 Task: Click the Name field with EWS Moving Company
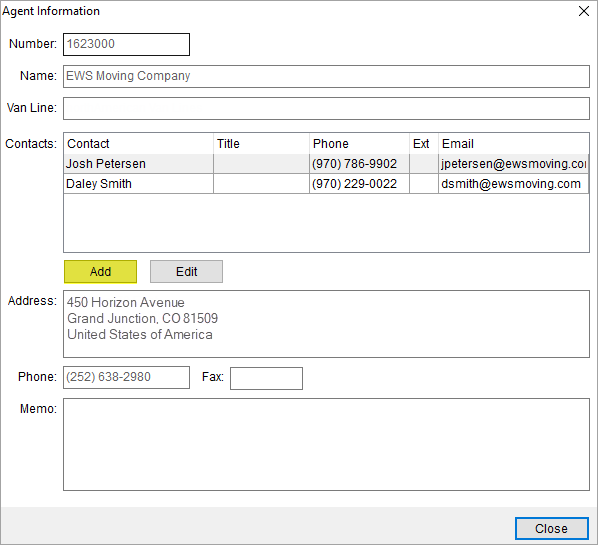tap(326, 76)
